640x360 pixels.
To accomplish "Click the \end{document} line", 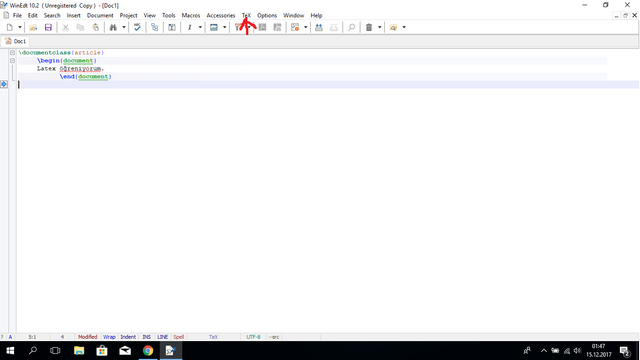I will 85,76.
